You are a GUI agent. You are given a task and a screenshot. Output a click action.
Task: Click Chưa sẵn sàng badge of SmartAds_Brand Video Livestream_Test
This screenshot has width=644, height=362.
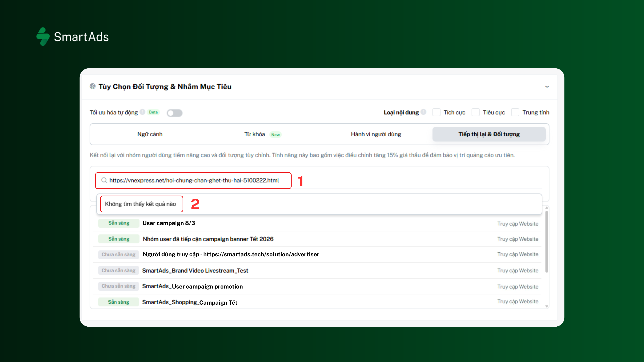coord(118,270)
